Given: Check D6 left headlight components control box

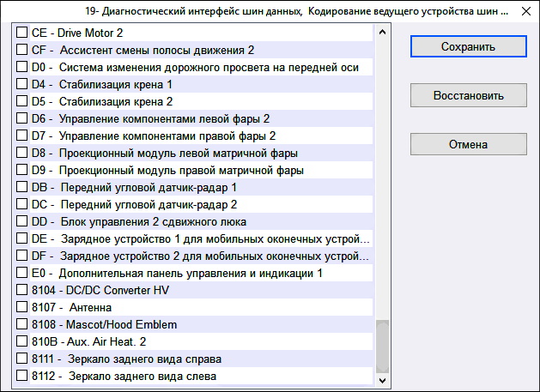Looking at the screenshot, I should point(22,118).
